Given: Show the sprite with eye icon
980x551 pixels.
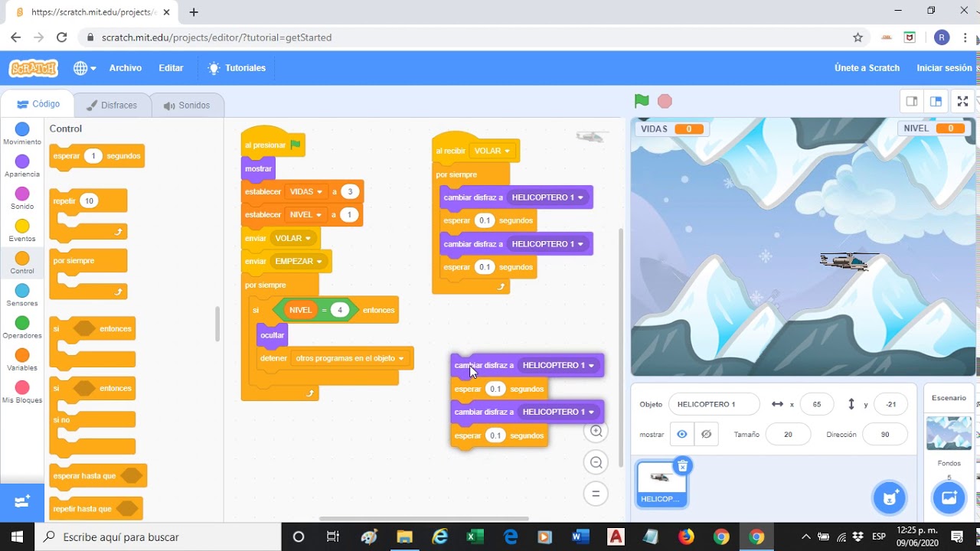Looking at the screenshot, I should click(x=681, y=434).
